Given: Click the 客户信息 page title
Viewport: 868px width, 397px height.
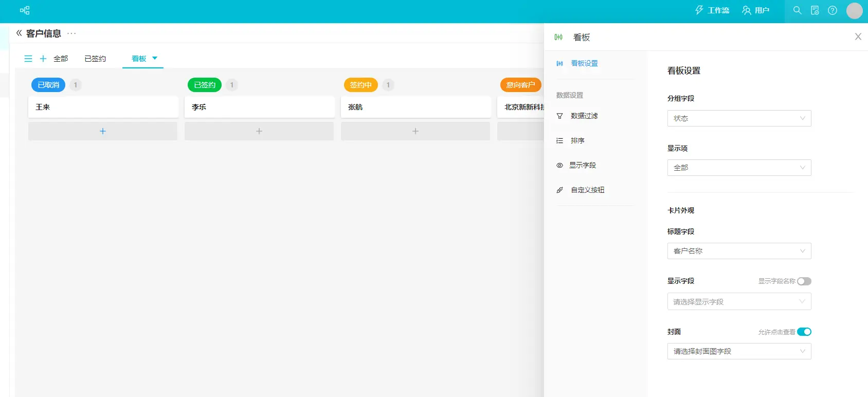Looking at the screenshot, I should 44,33.
